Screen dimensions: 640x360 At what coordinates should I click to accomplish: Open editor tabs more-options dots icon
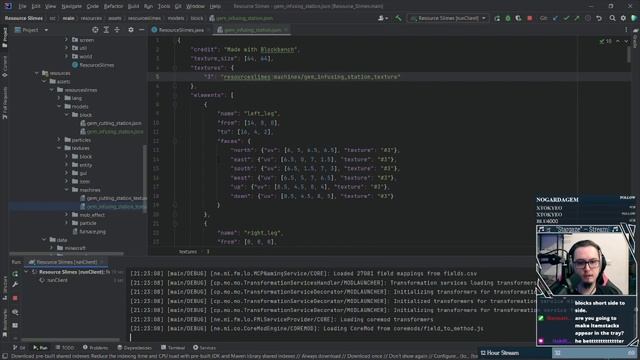[626, 30]
